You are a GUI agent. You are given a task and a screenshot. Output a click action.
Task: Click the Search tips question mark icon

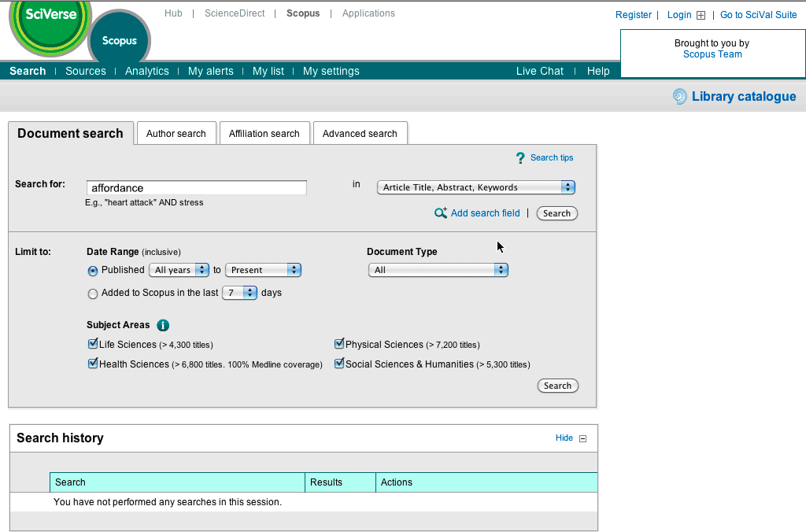coord(520,158)
